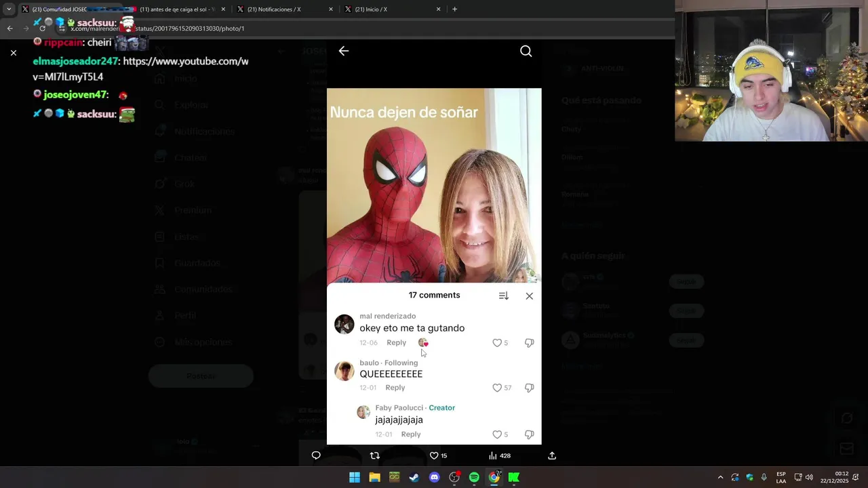Reply to Faby Paolucci's comment
Viewport: 868px width, 488px height.
click(x=411, y=434)
